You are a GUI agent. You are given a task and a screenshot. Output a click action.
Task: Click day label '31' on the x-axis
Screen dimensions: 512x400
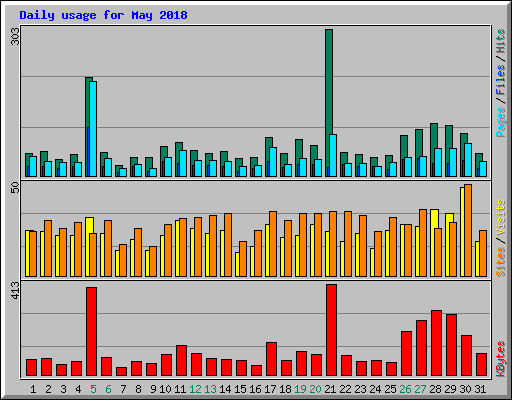pyautogui.click(x=480, y=389)
